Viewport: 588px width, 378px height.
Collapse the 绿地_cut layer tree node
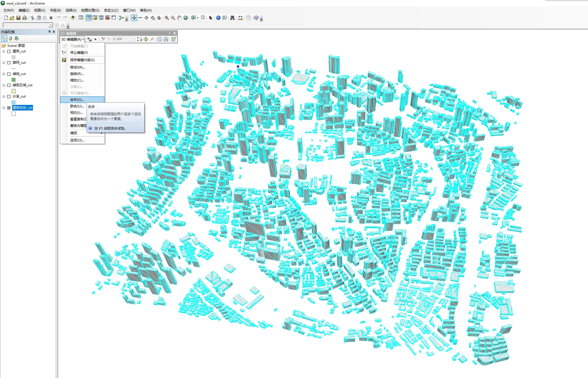(x=4, y=74)
